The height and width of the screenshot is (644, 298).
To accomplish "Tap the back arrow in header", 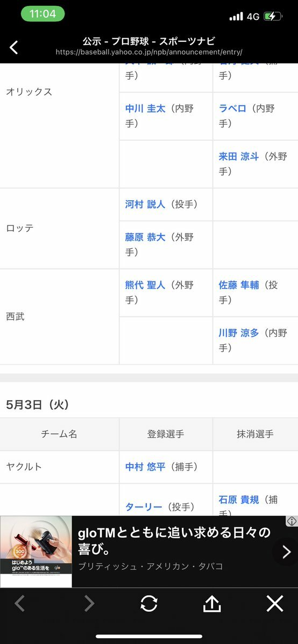I will tap(13, 47).
